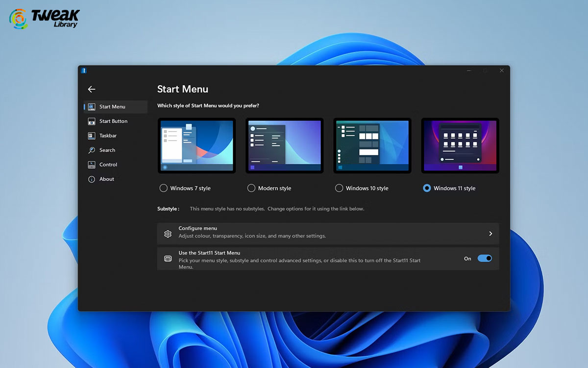The height and width of the screenshot is (368, 588).
Task: Click the Control keyboard icon in the sidebar
Action: coord(92,164)
